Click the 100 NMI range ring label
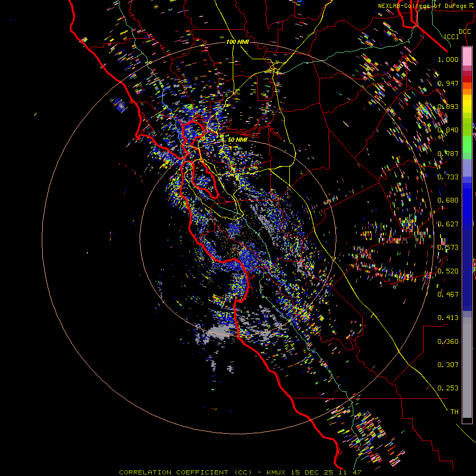The height and width of the screenshot is (476, 476). pos(237,42)
